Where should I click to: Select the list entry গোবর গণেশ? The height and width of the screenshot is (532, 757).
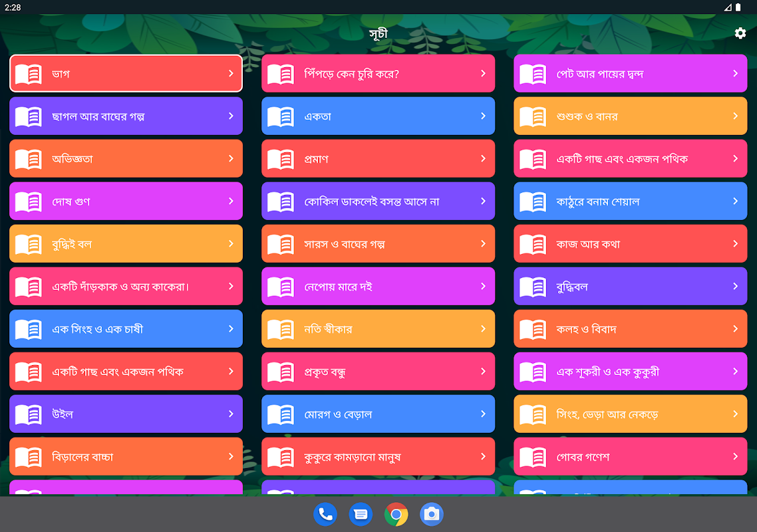[631, 456]
